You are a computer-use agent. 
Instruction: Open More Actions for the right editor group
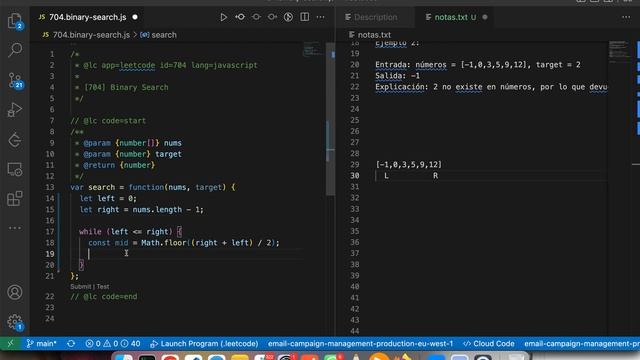pyautogui.click(x=626, y=17)
